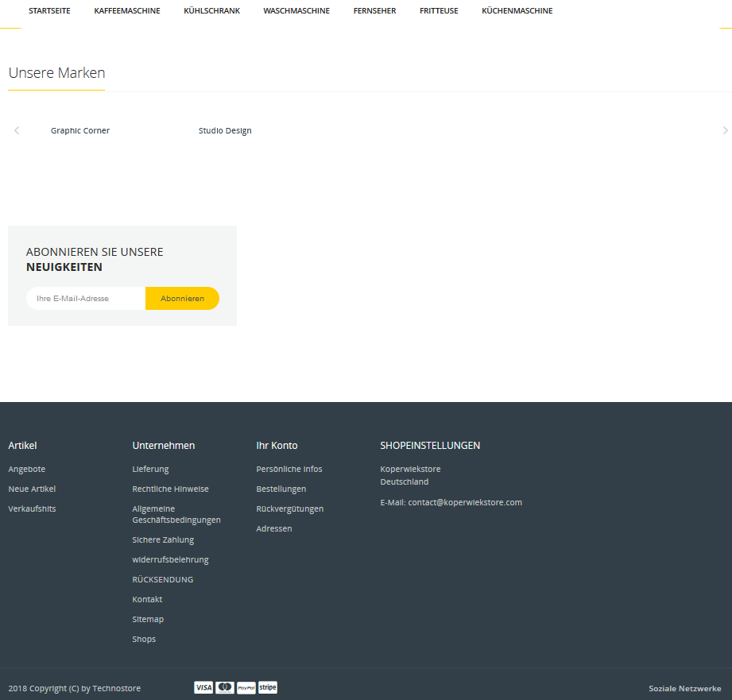
Task: Open the Bestellungen account link
Action: click(x=281, y=489)
